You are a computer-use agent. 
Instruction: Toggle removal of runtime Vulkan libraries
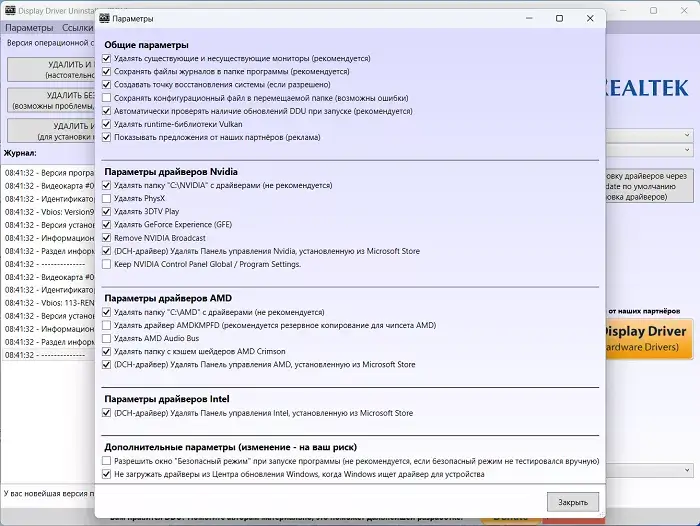coord(107,124)
